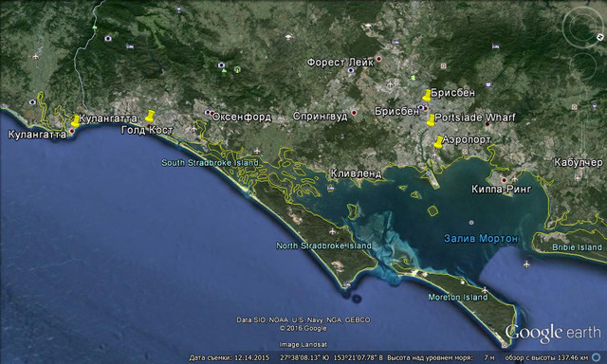Open the yellow Брисбен pushpin placemark
The width and height of the screenshot is (607, 364).
click(x=426, y=96)
